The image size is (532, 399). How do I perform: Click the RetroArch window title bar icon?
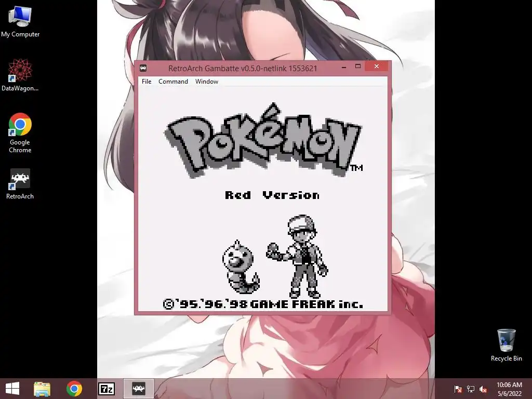pyautogui.click(x=143, y=68)
